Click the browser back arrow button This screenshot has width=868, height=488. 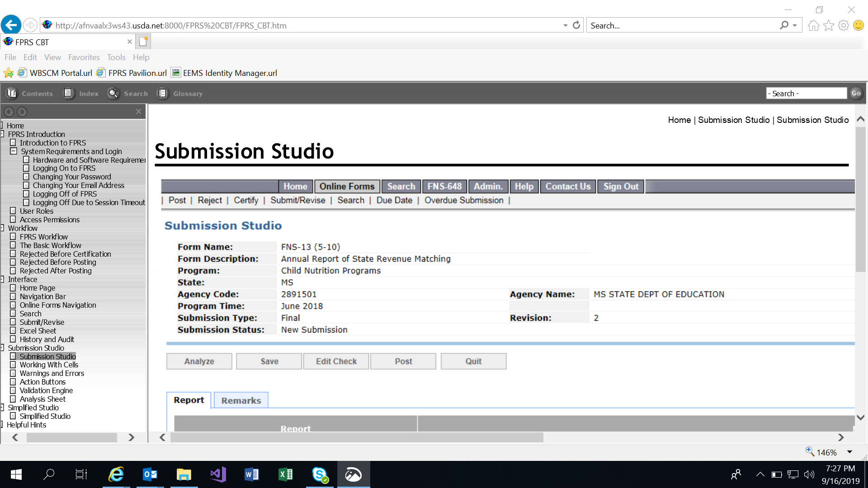11,25
